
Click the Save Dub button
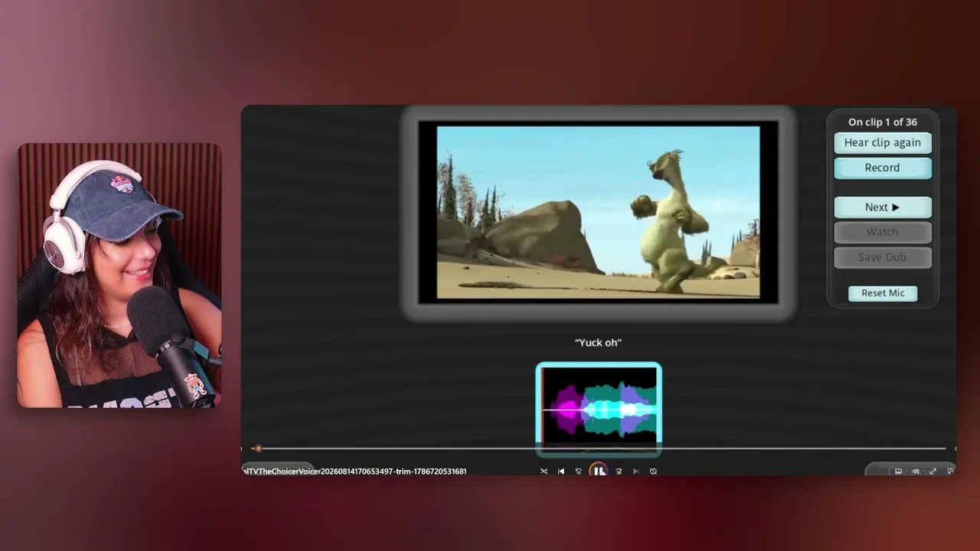883,257
